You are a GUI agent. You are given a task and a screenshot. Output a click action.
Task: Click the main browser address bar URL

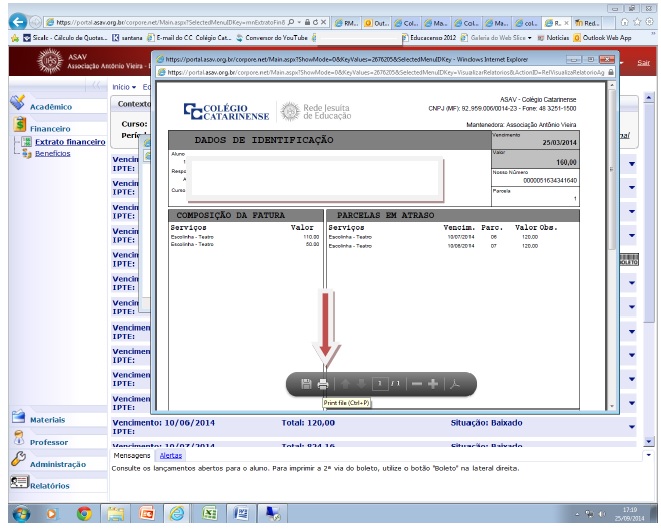point(170,22)
